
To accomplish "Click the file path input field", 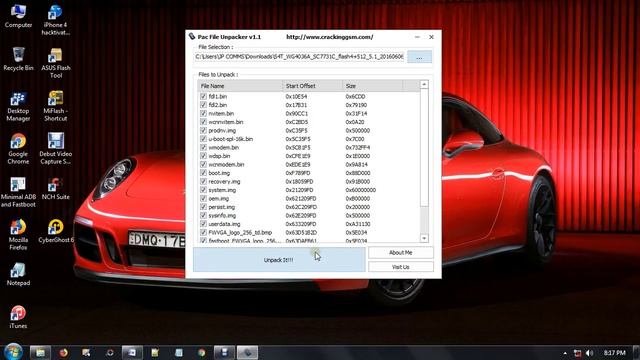I will (x=299, y=57).
